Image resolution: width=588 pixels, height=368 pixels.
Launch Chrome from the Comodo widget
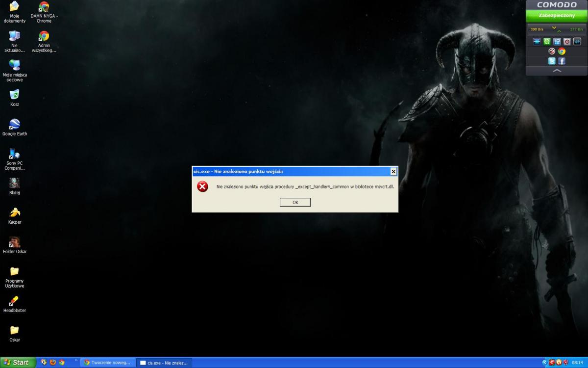(562, 51)
